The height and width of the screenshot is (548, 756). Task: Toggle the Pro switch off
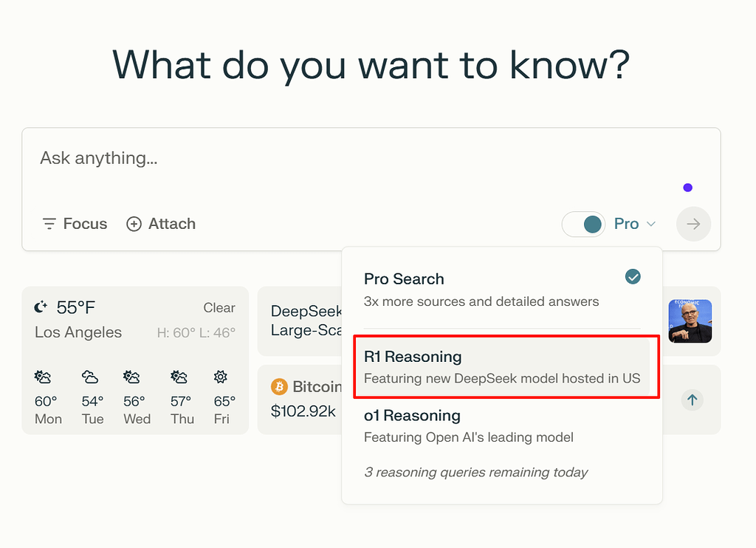click(x=584, y=224)
